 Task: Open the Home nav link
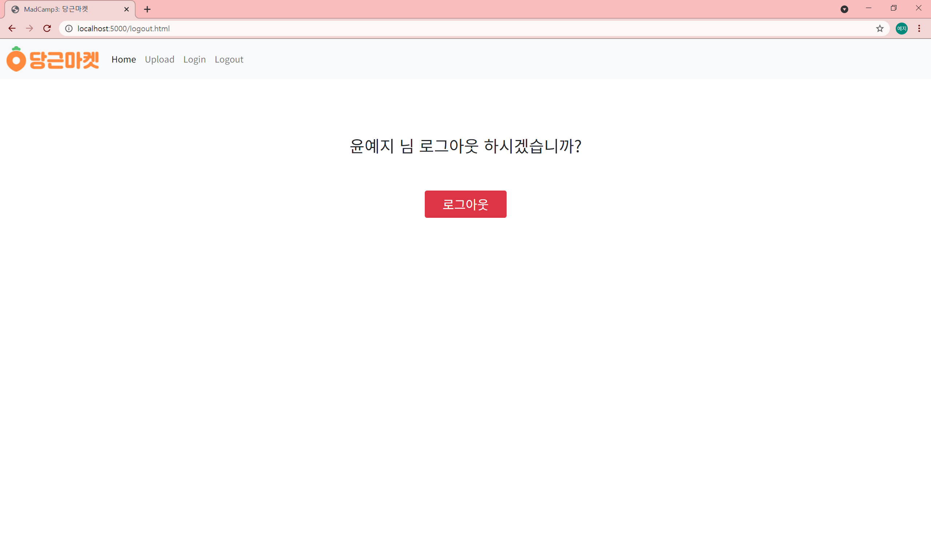coord(123,59)
